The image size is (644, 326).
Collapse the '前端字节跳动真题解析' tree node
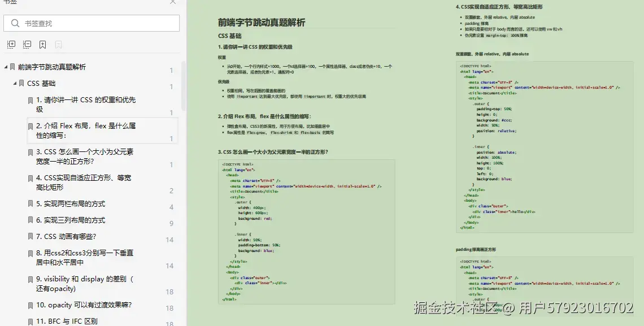click(x=6, y=67)
